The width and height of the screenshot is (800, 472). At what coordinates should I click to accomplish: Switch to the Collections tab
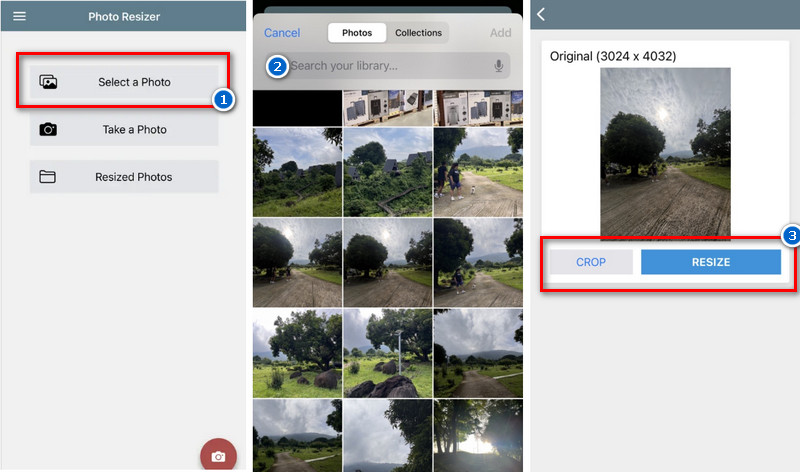(x=418, y=33)
